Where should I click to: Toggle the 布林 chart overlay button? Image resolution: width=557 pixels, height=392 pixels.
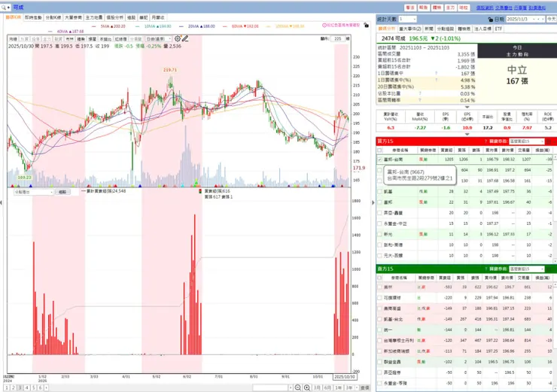pos(69,38)
